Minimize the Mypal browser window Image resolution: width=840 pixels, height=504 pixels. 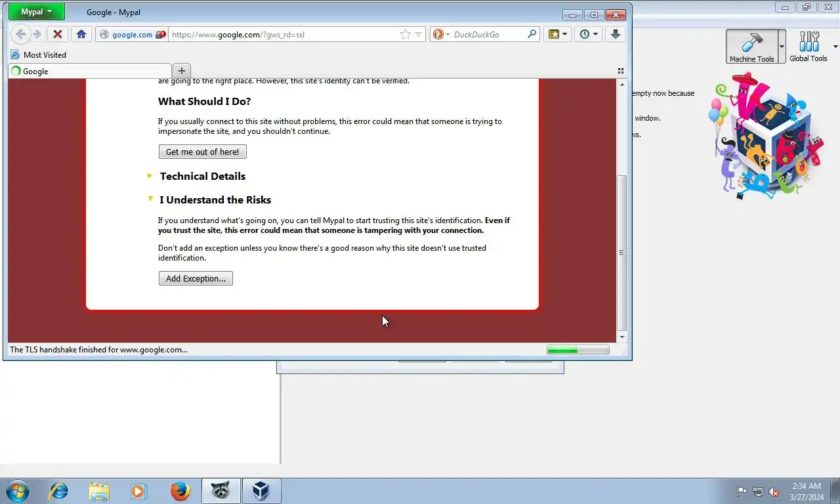click(x=572, y=14)
